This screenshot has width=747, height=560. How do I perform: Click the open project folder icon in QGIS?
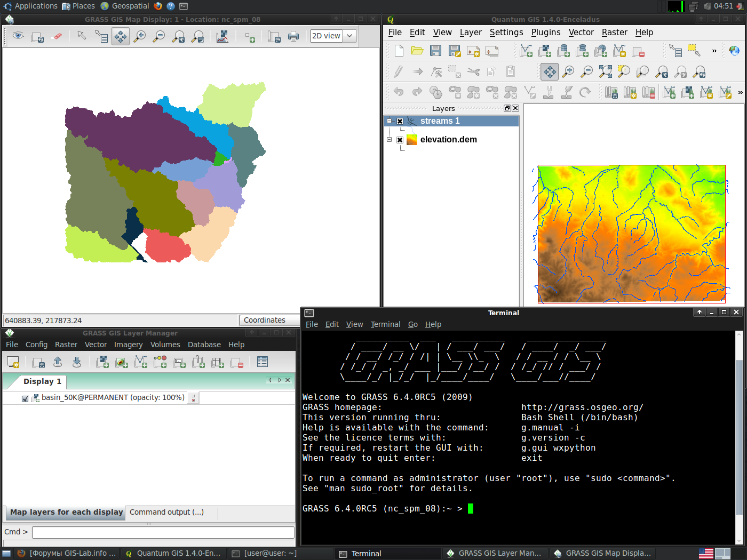click(417, 51)
